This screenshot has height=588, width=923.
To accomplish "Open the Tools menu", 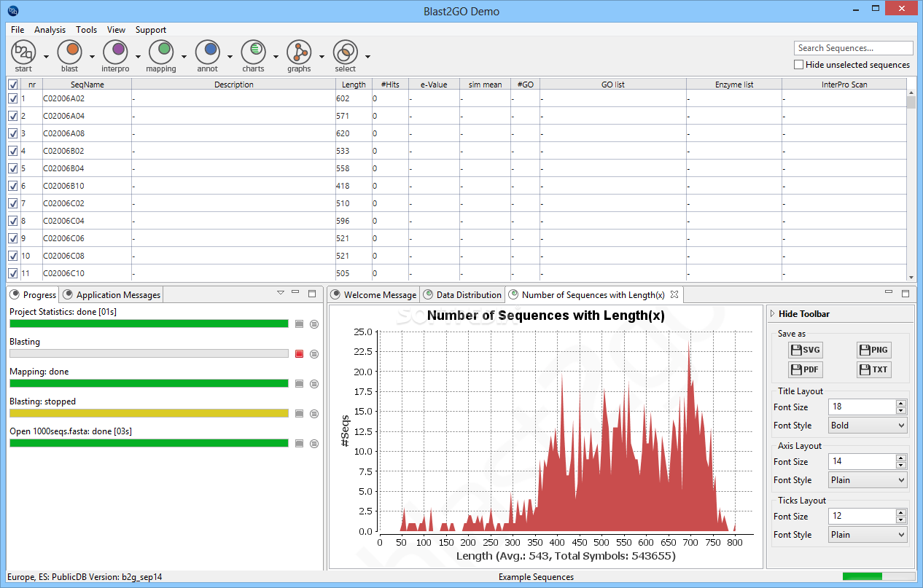I will (x=86, y=30).
